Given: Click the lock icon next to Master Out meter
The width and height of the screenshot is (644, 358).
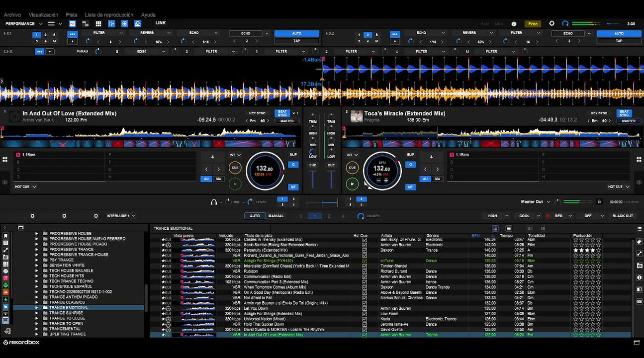Looking at the screenshot, I should click(599, 202).
